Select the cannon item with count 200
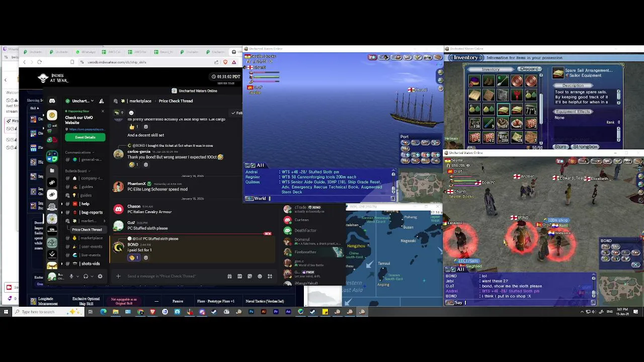Viewport: 644px width, 362px height. tap(503, 137)
